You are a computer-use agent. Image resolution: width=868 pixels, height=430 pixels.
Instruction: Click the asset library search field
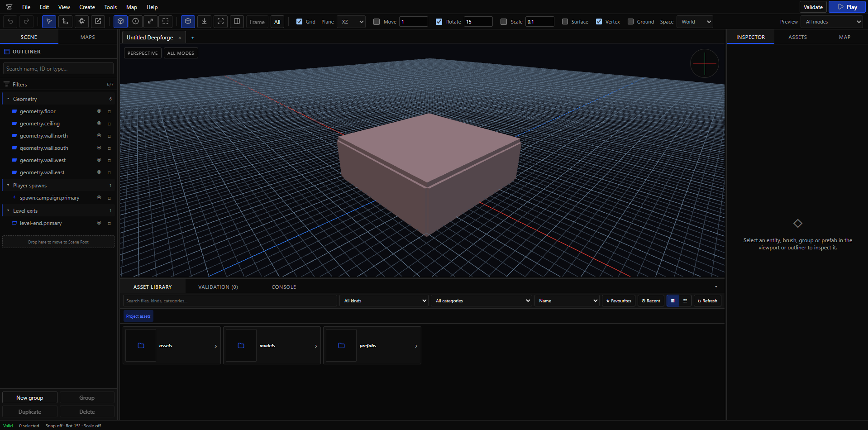click(230, 301)
